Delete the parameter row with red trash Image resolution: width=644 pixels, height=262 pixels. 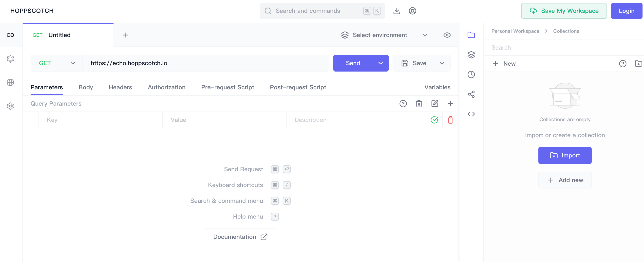(x=450, y=120)
